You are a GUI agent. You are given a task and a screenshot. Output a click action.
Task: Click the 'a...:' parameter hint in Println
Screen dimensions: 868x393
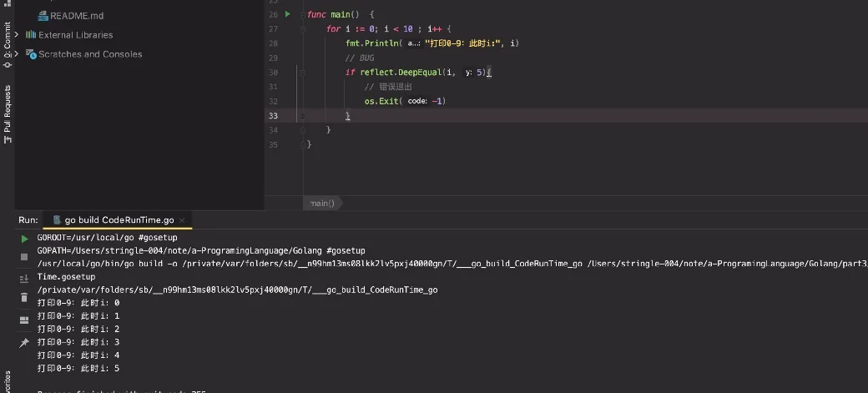click(x=413, y=43)
